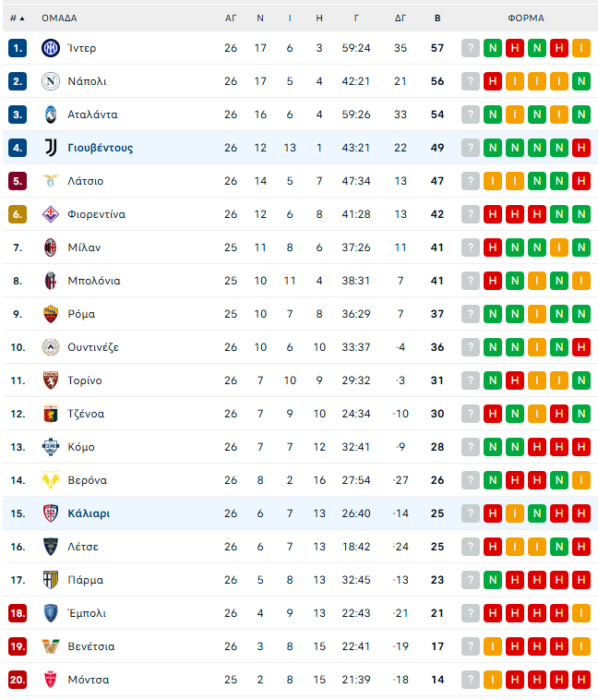Click the Fiorentina club badge
The width and height of the screenshot is (598, 700).
(x=50, y=214)
